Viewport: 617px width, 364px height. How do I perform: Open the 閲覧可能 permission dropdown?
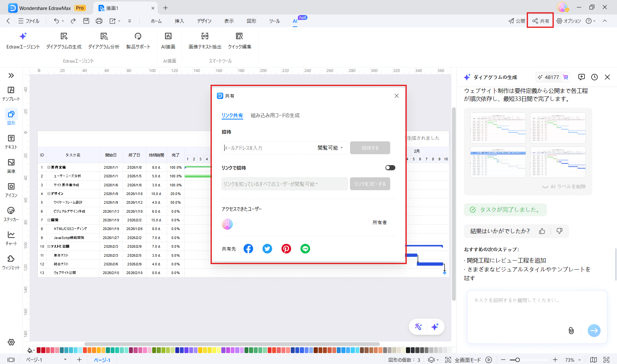point(330,148)
